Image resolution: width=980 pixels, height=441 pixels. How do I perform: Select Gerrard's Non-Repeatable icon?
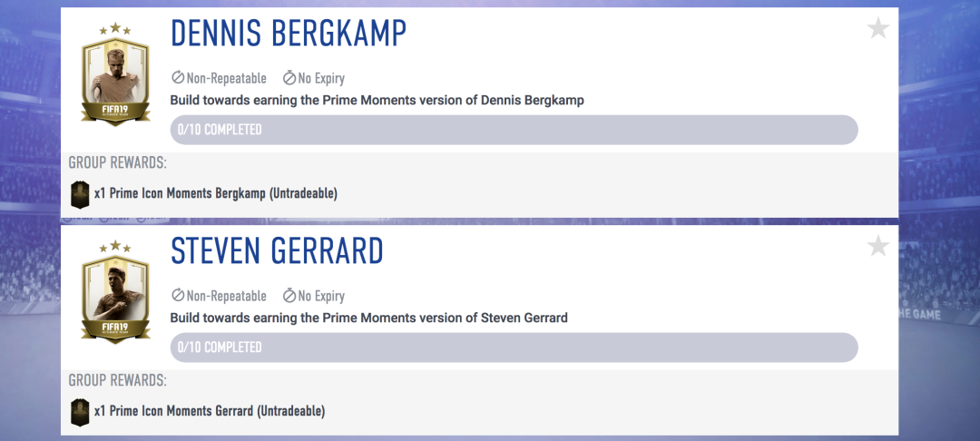(x=178, y=296)
